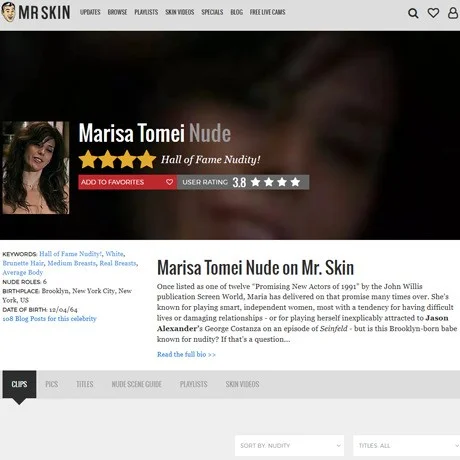The height and width of the screenshot is (460, 460).
Task: Expand the 'Titles: All' dropdown
Action: tap(406, 445)
